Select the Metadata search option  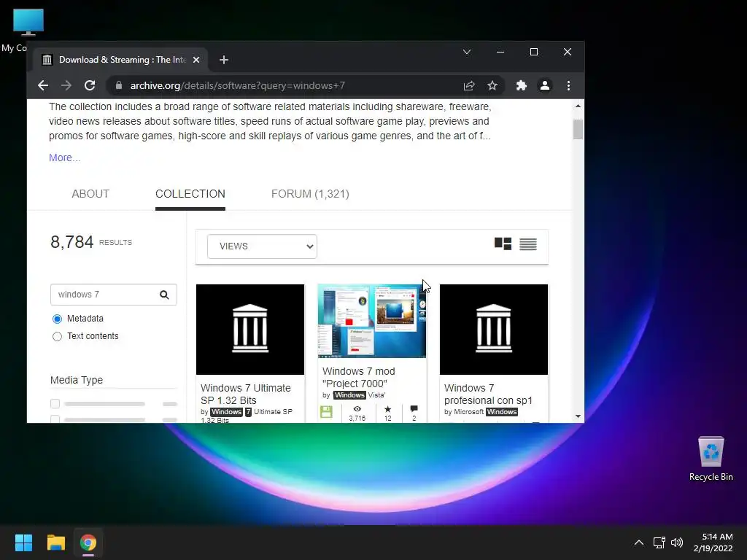tap(57, 319)
